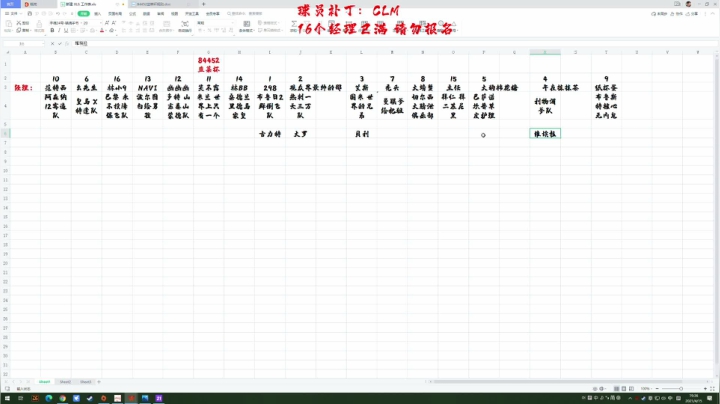Toggle italic formatting in the ribbon
The width and height of the screenshot is (720, 404).
point(59,30)
